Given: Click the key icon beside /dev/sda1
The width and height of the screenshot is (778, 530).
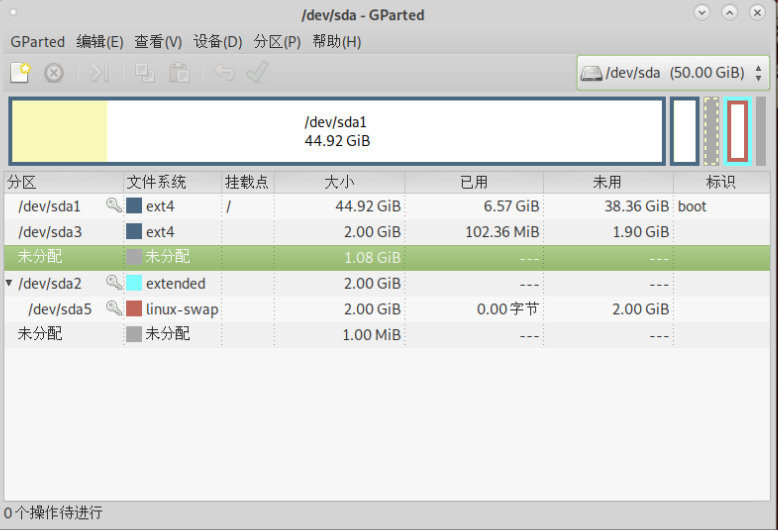Looking at the screenshot, I should 114,204.
